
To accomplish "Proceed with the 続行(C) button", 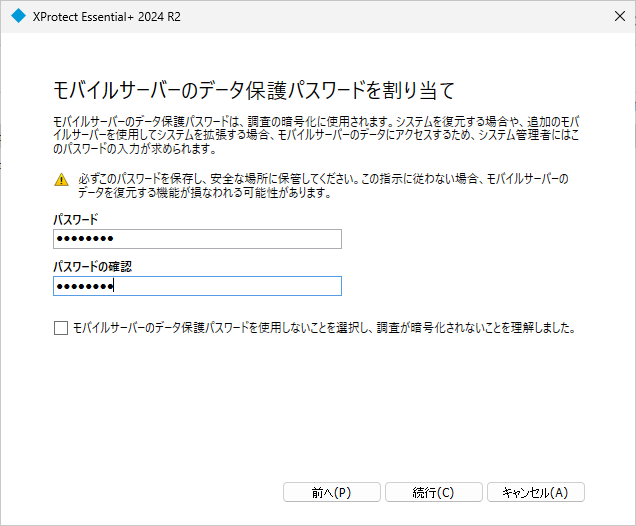I will pos(434,492).
